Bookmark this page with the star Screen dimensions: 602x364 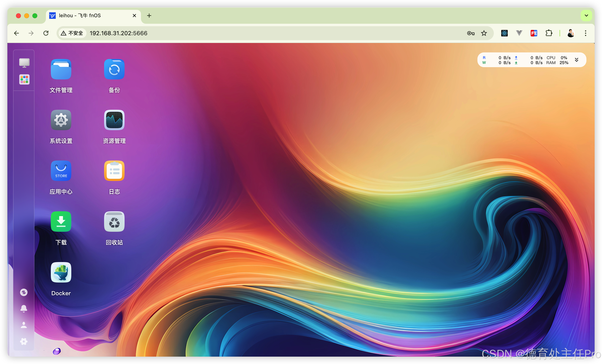[484, 33]
